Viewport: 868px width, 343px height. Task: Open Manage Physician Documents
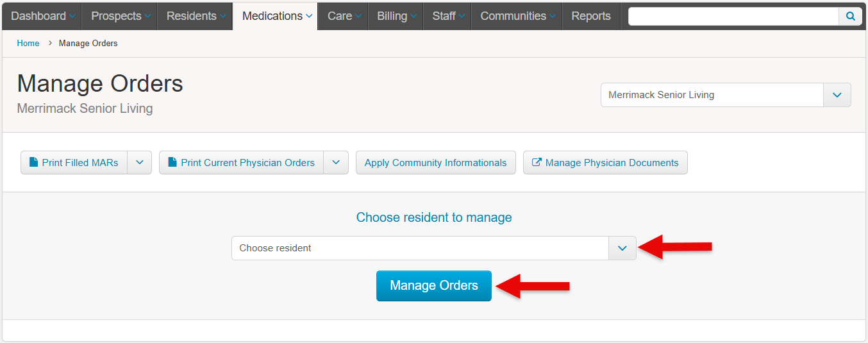pyautogui.click(x=605, y=163)
